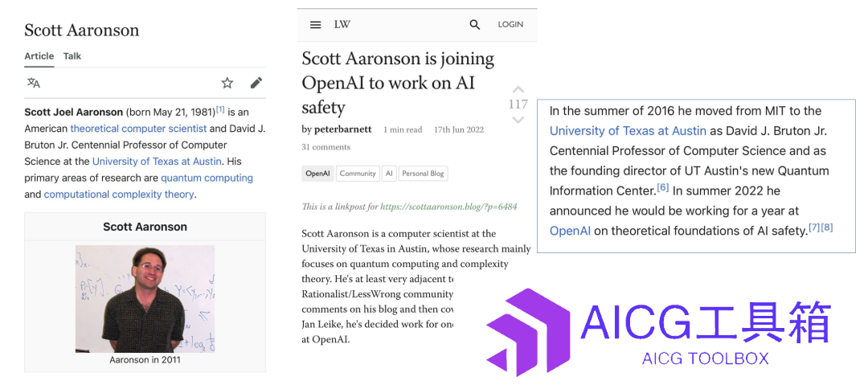Open University of Texas at Austin link in excerpt
Viewport: 868px width, 385px height.
[x=628, y=131]
